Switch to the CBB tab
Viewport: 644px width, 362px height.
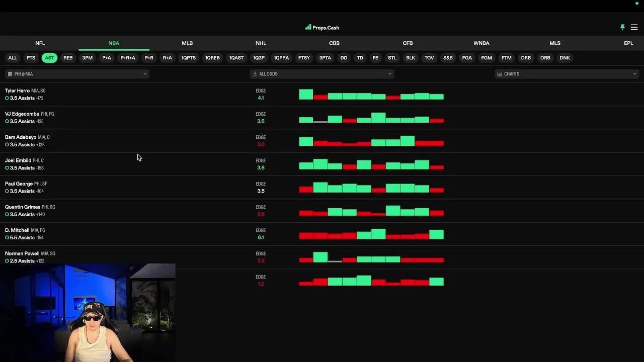334,43
